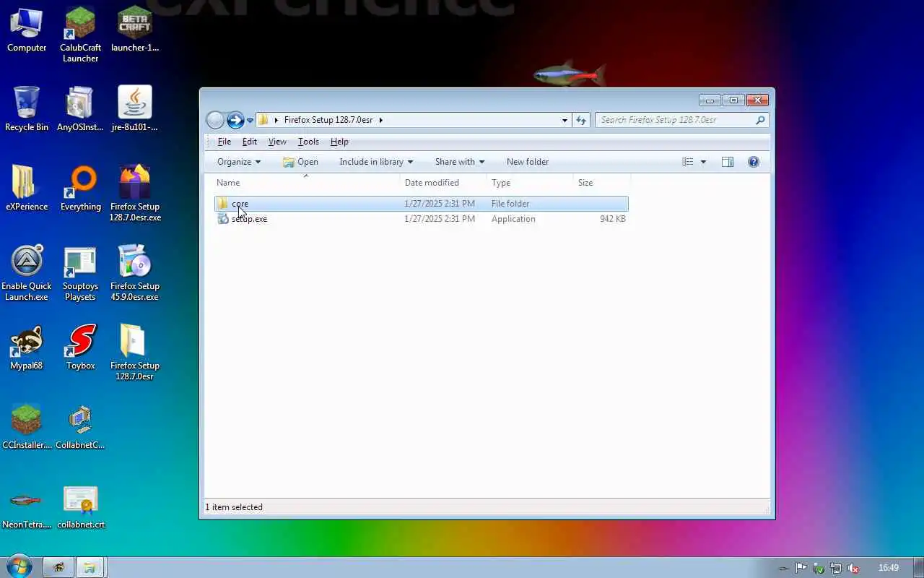Click the change view icon in toolbar
This screenshot has height=578, width=924.
(688, 162)
